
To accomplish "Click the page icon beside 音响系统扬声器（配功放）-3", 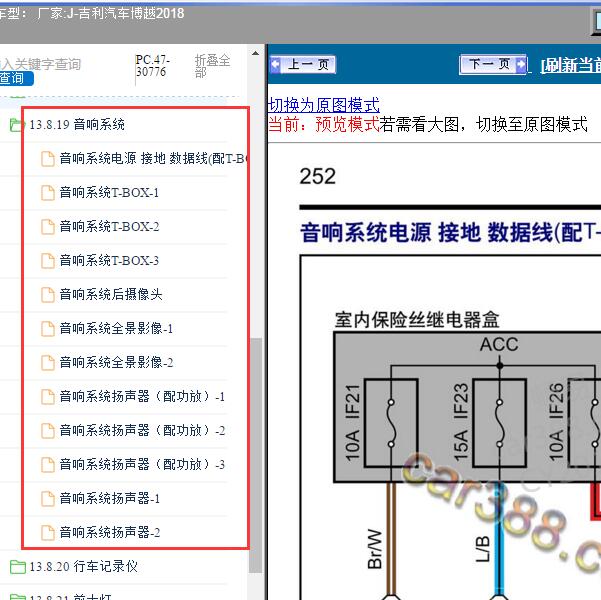I will (48, 465).
